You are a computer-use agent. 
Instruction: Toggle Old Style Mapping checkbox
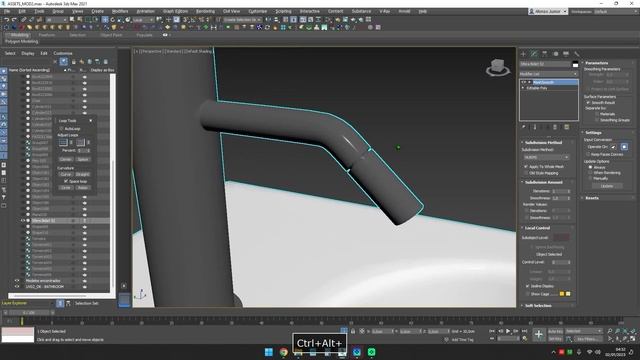pyautogui.click(x=526, y=173)
